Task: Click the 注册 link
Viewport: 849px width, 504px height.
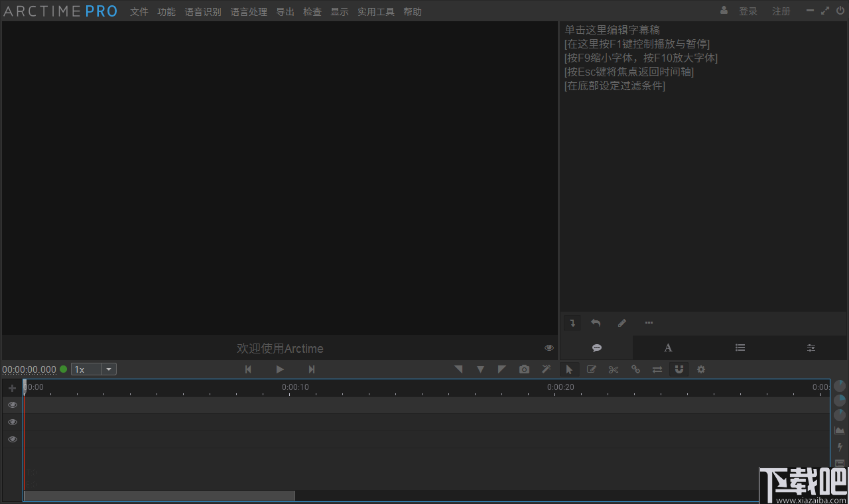Action: coord(781,11)
